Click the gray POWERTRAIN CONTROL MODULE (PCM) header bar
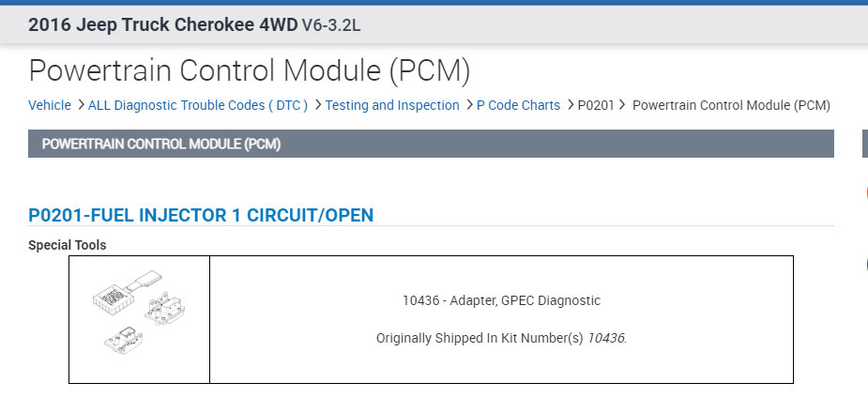This screenshot has width=868, height=413. point(431,144)
